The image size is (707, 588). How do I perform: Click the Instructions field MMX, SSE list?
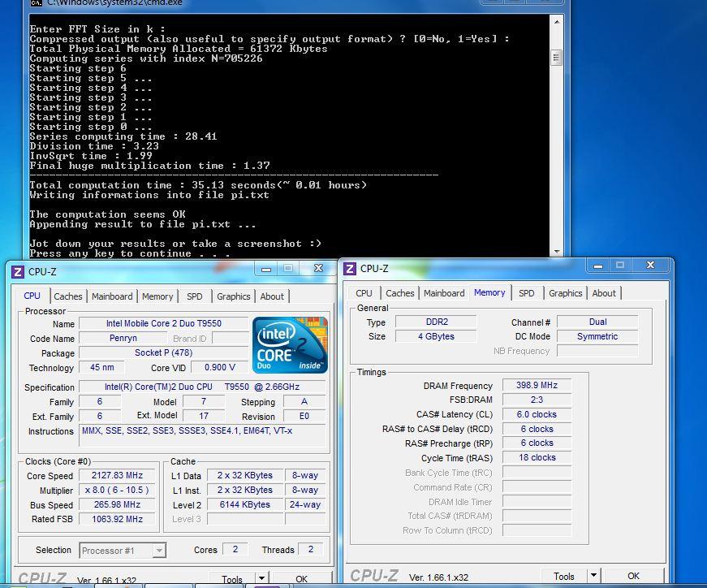pyautogui.click(x=202, y=435)
